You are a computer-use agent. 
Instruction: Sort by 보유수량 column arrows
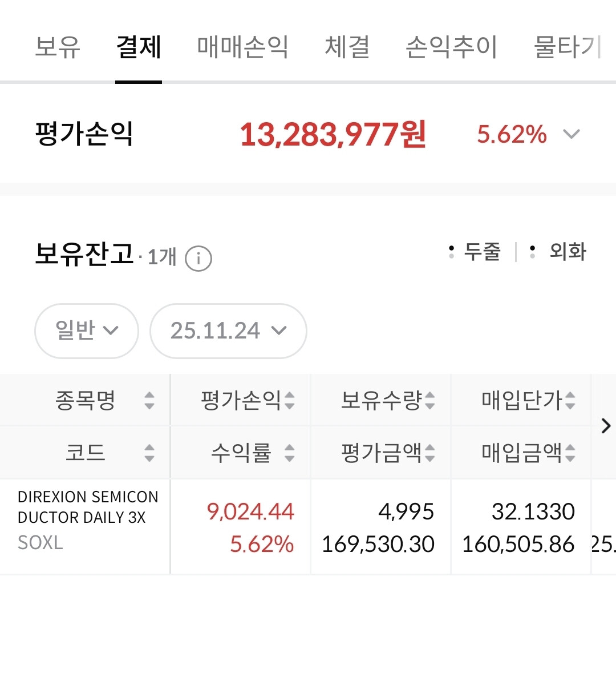[429, 400]
